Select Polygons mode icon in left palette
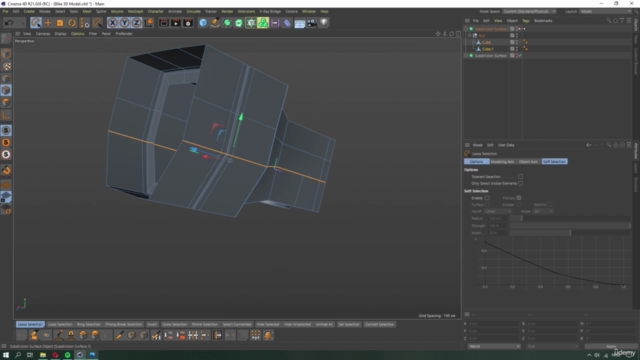This screenshot has height=360, width=640. click(x=6, y=102)
